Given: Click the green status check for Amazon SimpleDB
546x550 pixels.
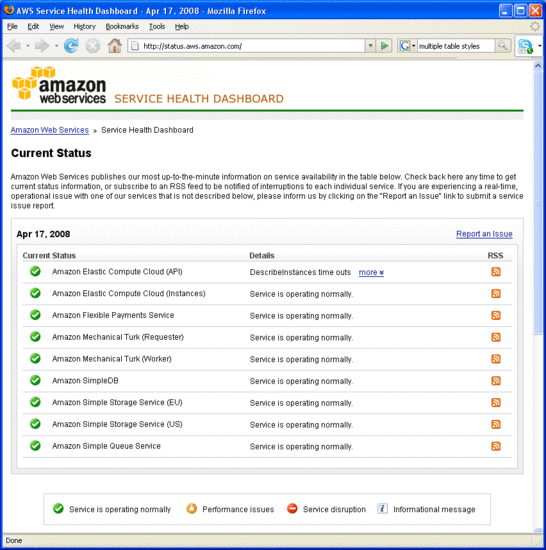Looking at the screenshot, I should (x=35, y=380).
